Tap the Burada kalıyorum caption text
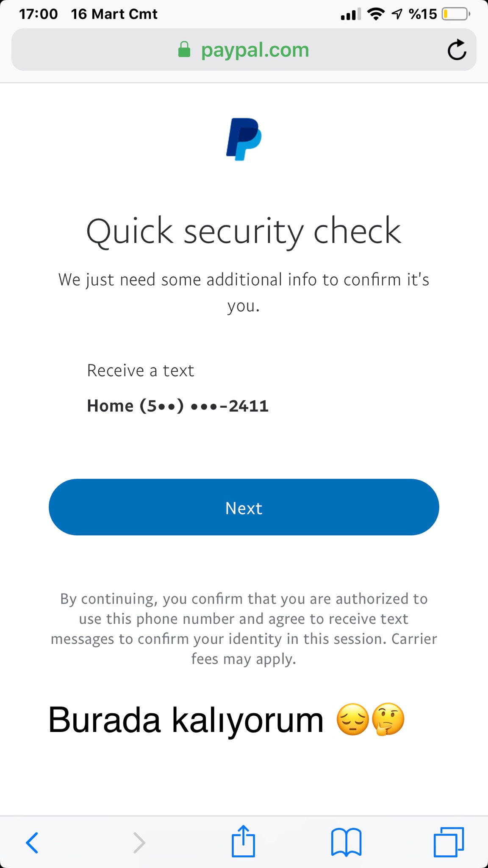Viewport: 488px width, 868px height. [x=186, y=720]
